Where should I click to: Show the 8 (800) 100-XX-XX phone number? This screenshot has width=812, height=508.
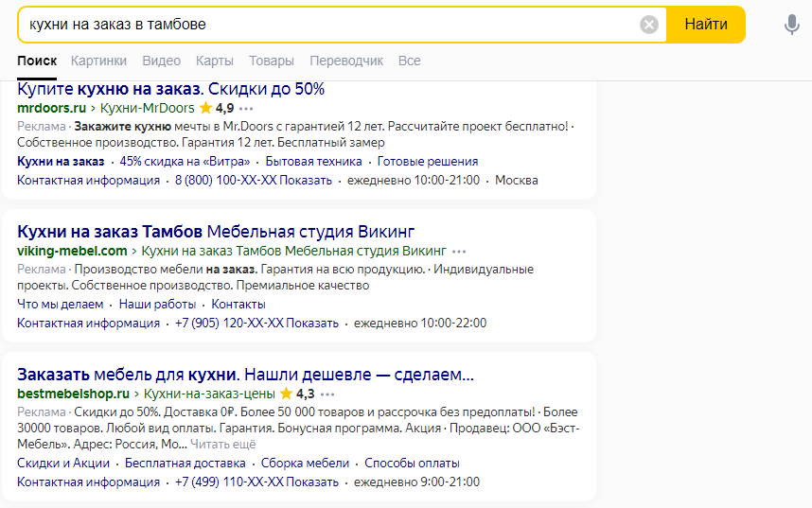(x=254, y=180)
